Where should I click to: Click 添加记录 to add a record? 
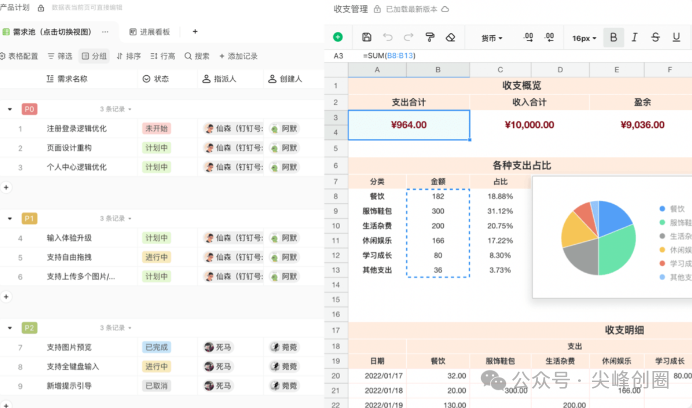click(238, 56)
